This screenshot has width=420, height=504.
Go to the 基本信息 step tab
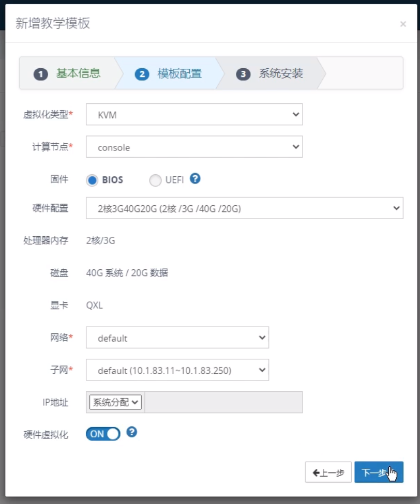click(x=78, y=73)
